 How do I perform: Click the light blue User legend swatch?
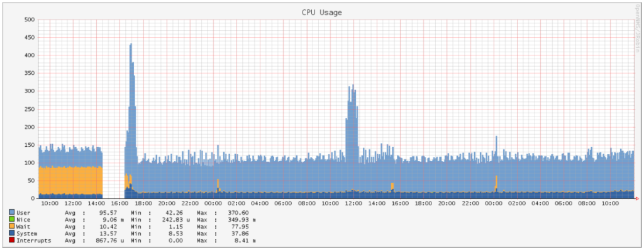(x=11, y=212)
